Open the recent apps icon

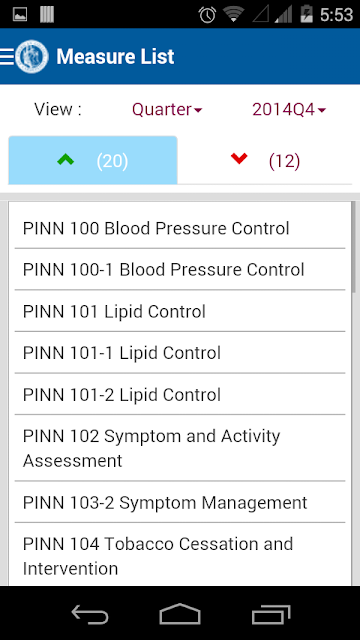271,614
